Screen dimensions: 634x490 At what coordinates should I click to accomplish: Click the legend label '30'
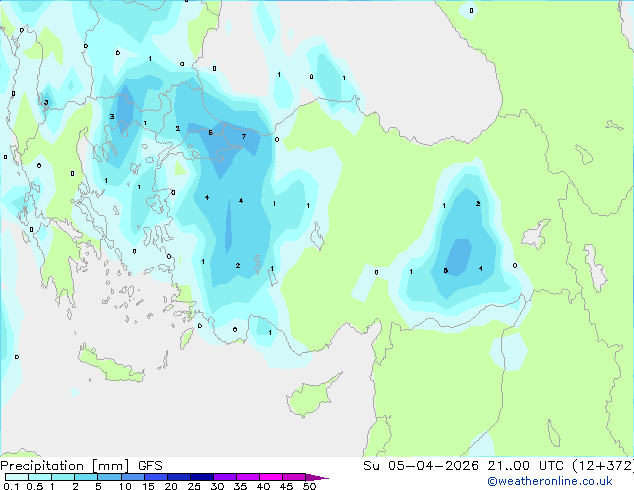217,486
